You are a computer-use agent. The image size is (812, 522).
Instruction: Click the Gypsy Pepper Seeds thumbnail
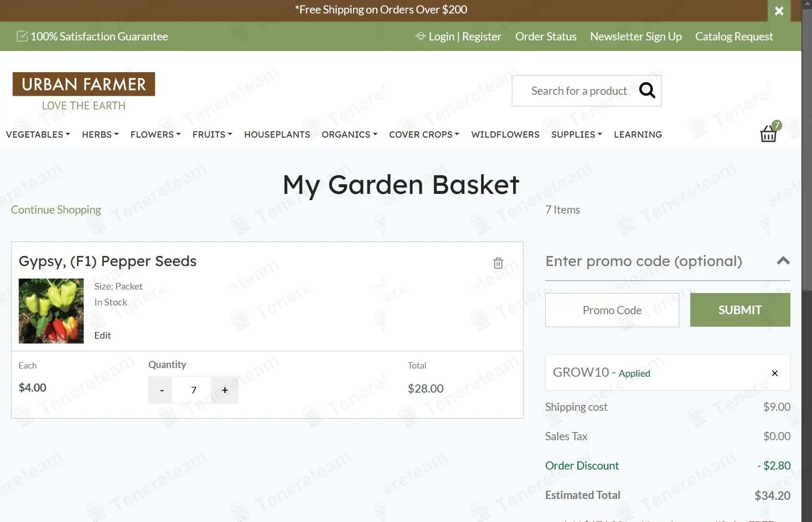click(x=51, y=311)
